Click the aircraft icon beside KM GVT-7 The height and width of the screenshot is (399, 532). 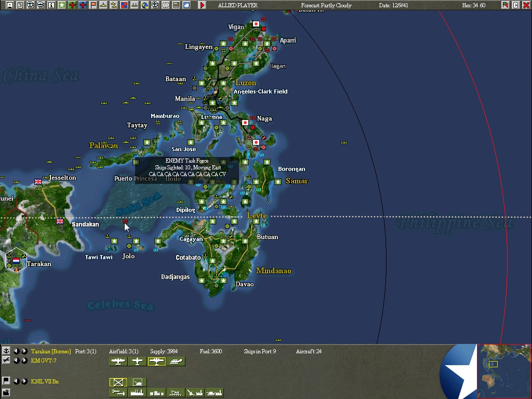6,361
